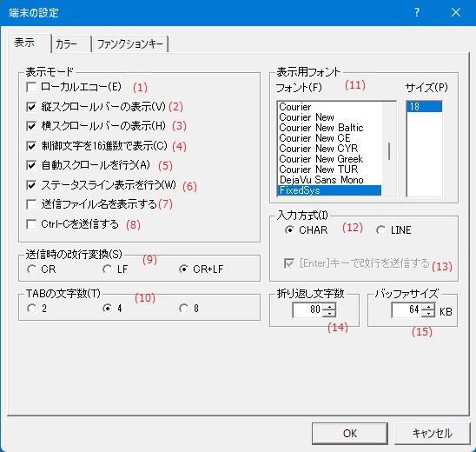Increase バッファサイズ with up arrow
This screenshot has height=452, width=476.
pyautogui.click(x=428, y=306)
